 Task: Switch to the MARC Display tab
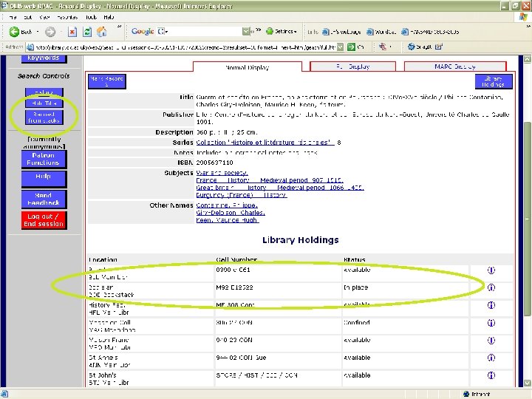coord(454,66)
